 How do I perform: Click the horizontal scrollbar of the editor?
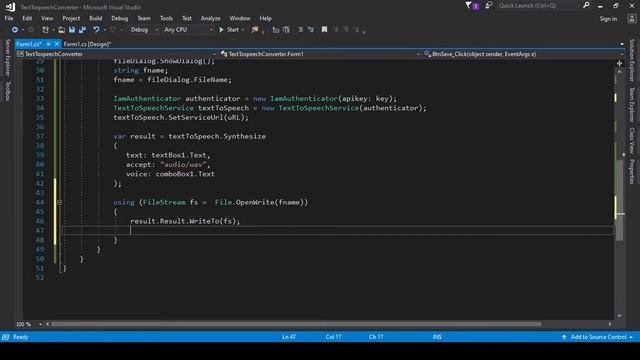pyautogui.click(x=296, y=324)
